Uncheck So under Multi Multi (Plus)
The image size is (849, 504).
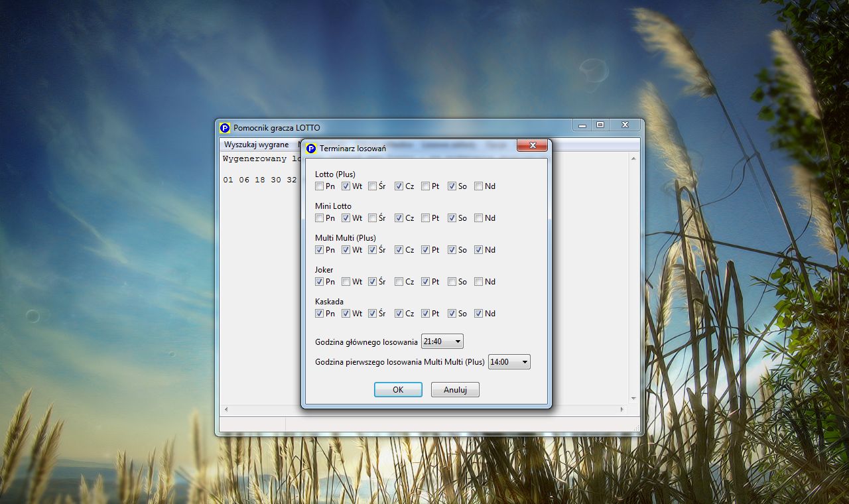452,250
